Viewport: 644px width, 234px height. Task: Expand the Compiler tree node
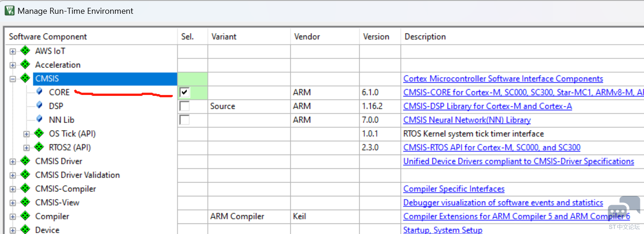coord(12,217)
